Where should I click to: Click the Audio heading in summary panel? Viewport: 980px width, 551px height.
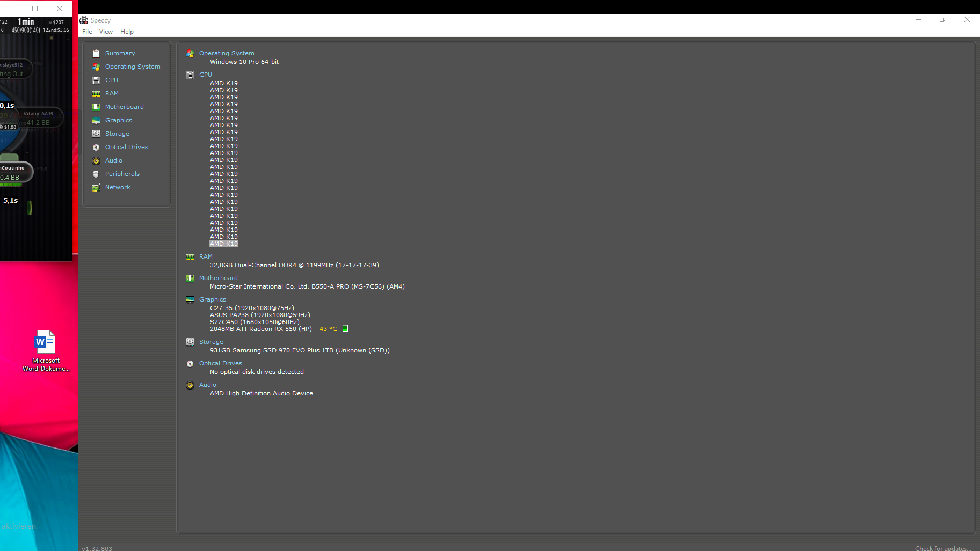[x=208, y=385]
